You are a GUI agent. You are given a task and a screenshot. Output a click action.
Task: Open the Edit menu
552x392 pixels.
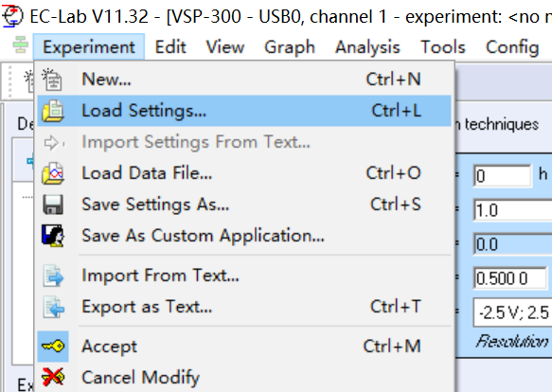(x=170, y=46)
